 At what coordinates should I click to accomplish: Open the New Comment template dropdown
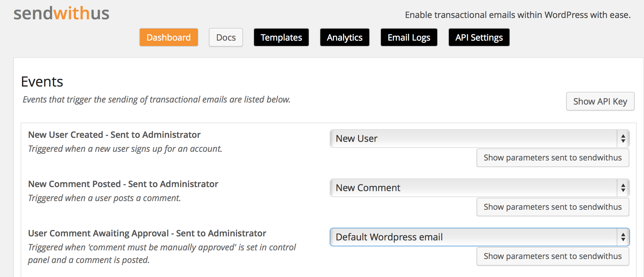(x=480, y=188)
